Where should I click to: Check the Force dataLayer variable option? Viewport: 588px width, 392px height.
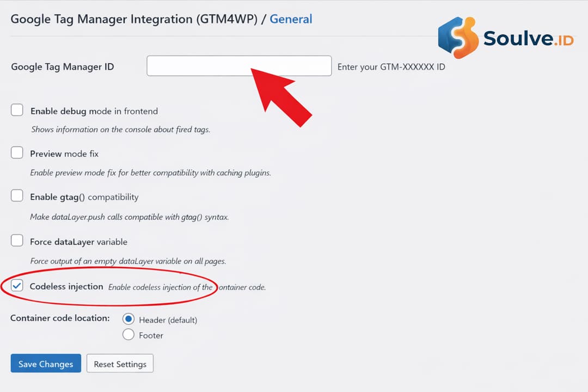point(17,240)
